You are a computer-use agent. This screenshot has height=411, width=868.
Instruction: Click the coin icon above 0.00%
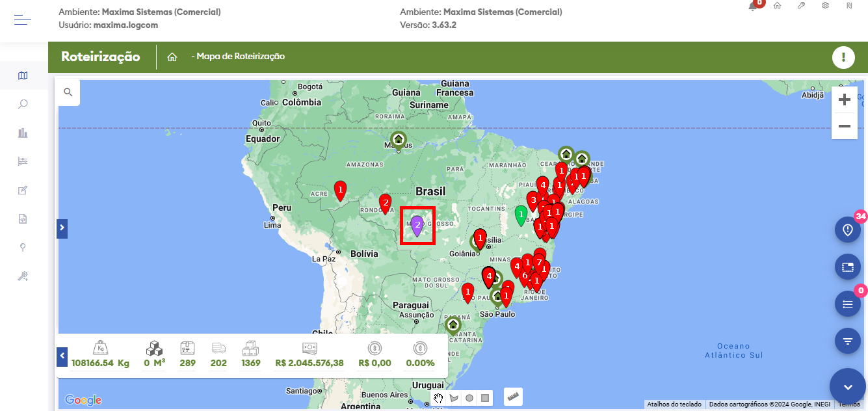[x=420, y=348]
